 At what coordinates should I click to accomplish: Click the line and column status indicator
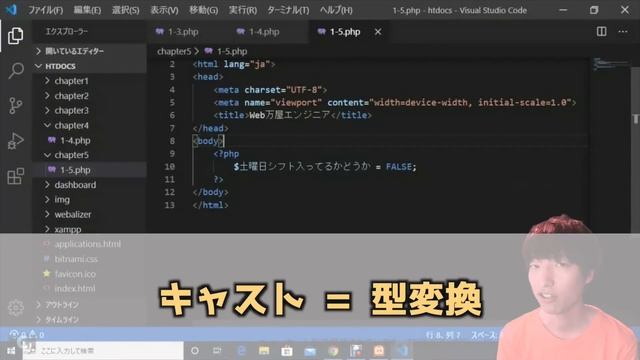[x=443, y=335]
